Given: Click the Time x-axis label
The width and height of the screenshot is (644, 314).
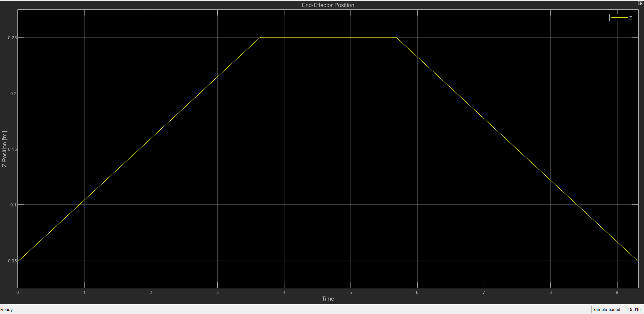Looking at the screenshot, I should (328, 299).
